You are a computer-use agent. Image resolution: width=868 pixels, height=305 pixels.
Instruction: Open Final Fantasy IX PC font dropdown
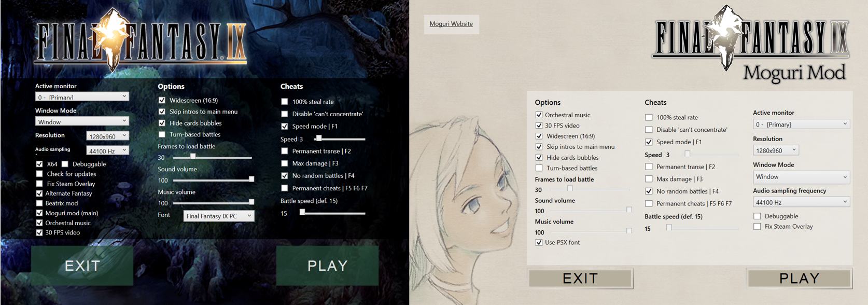(219, 216)
